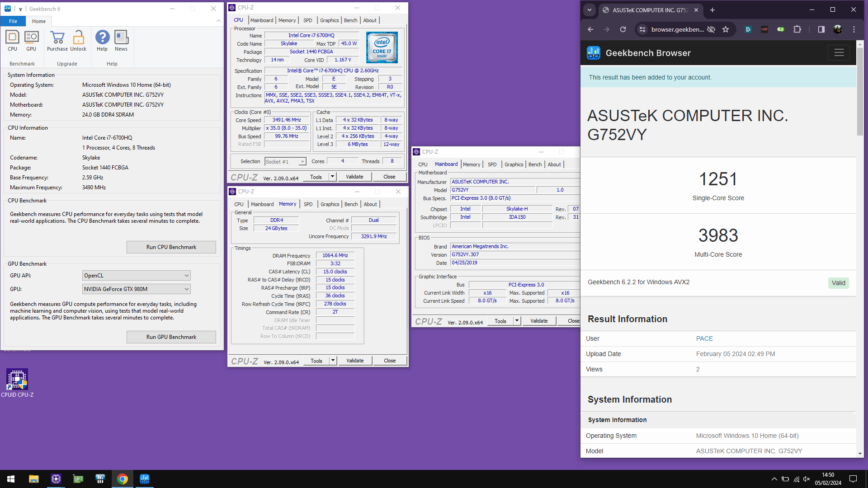Click the green extension icon in Chrome toolbar
The width and height of the screenshot is (868, 488).
781,29
